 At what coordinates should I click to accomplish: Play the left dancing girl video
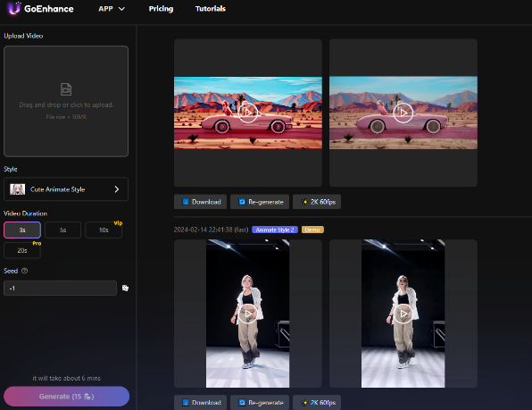[x=248, y=314]
